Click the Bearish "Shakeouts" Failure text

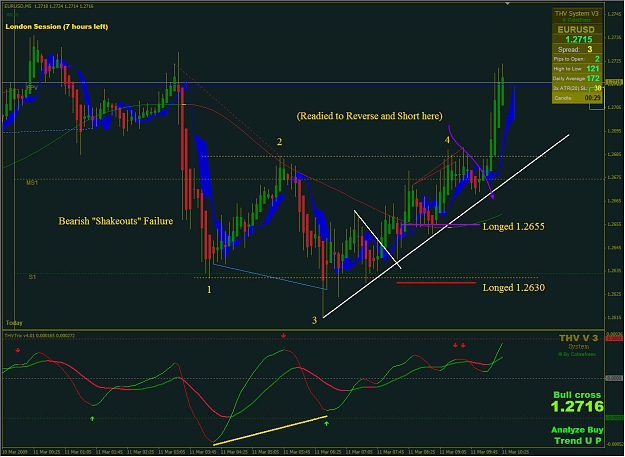(x=116, y=221)
